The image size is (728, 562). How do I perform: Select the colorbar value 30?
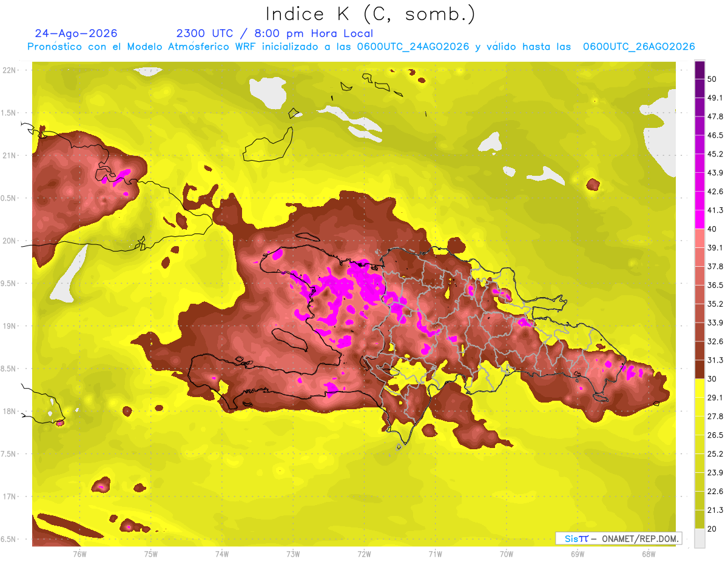[713, 379]
